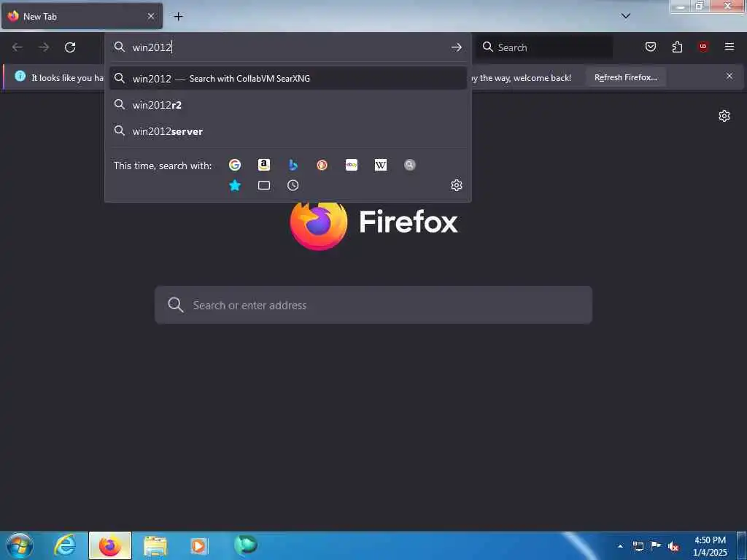Choose the win2012server suggestion
The image size is (747, 560).
pos(287,131)
